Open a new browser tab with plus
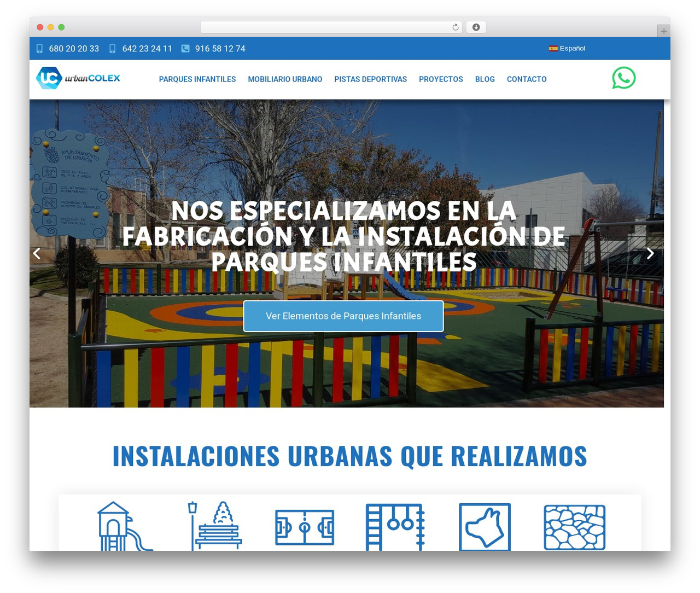The width and height of the screenshot is (700, 593). (663, 31)
